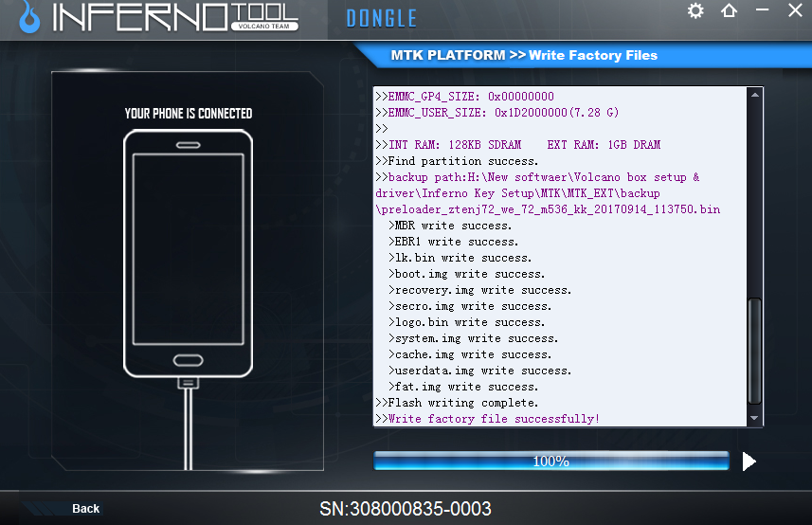This screenshot has height=525, width=812.
Task: Select 'recovery.img write success.' log line
Action: (480, 291)
